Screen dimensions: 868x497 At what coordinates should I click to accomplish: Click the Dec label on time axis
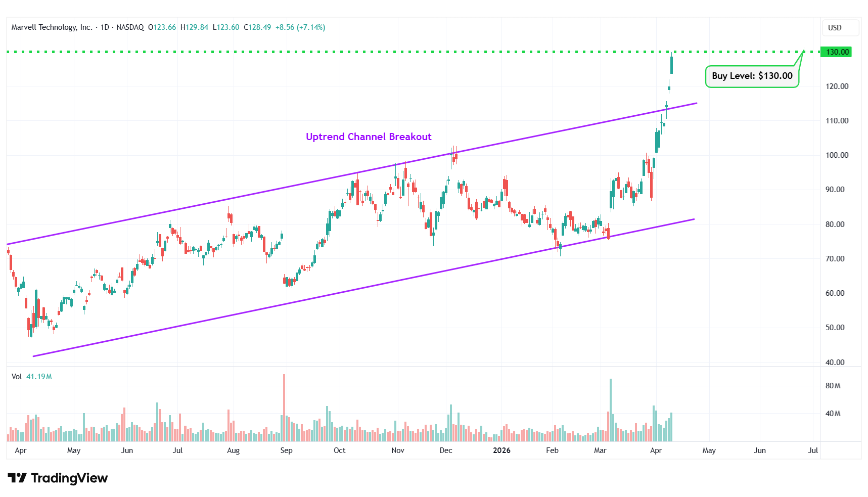click(446, 450)
